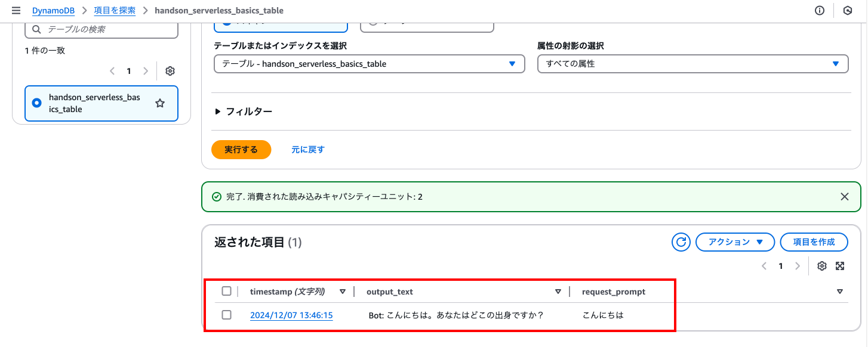Click the handson_serverless_basics_table breadcrumb text
The image size is (868, 347).
pyautogui.click(x=219, y=10)
